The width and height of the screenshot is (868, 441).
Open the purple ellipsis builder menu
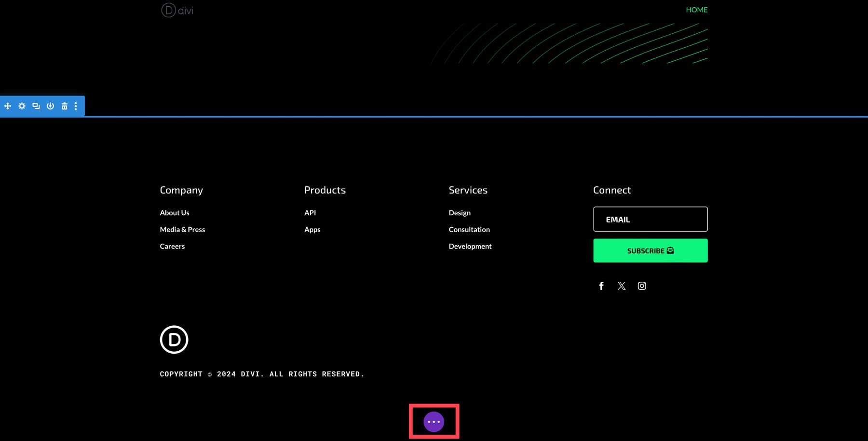(x=434, y=421)
